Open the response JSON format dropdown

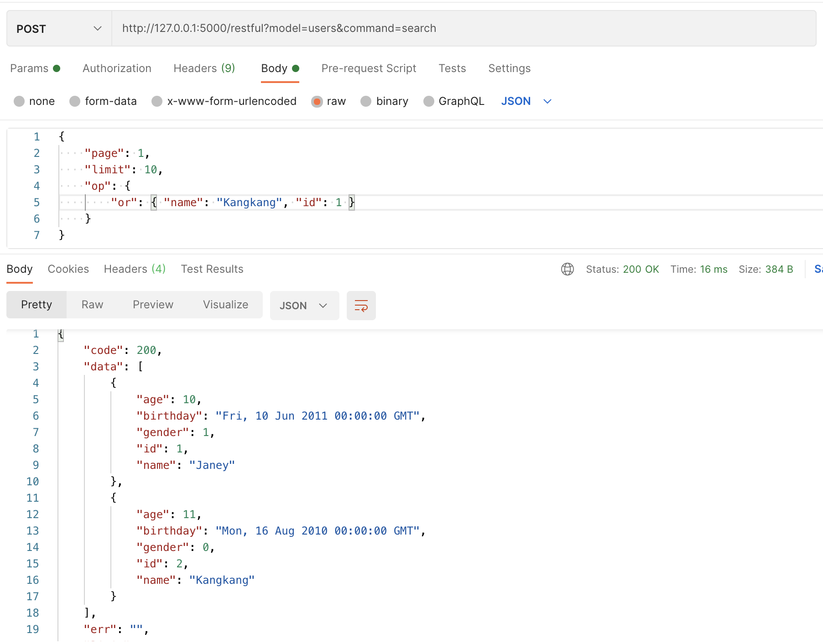304,306
